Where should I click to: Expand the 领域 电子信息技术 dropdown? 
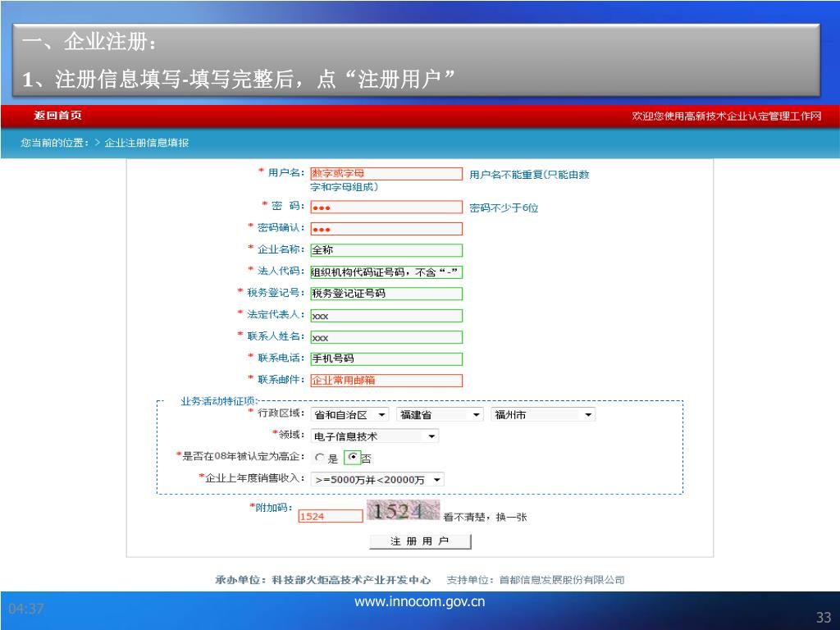(375, 436)
